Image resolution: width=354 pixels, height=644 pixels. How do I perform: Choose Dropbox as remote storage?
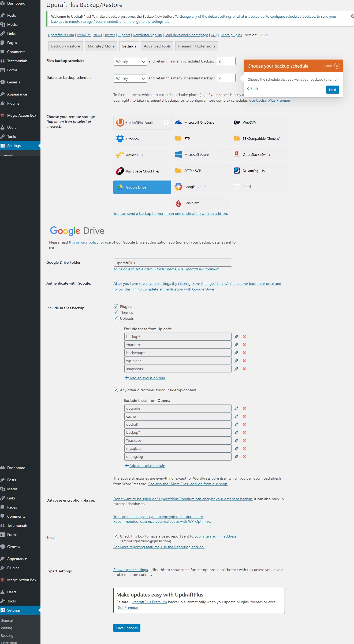point(142,139)
